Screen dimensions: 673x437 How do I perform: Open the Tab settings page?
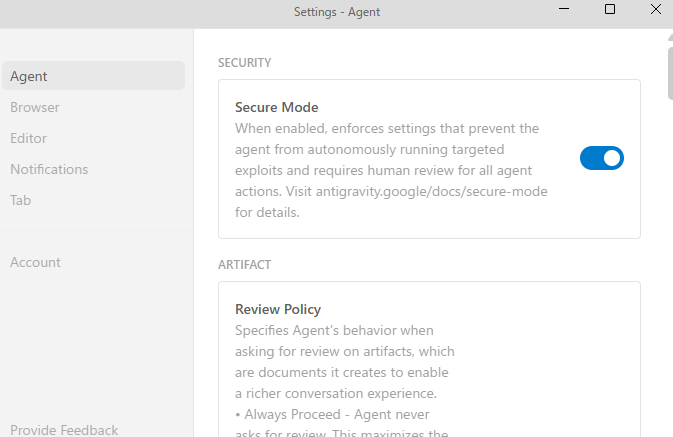[21, 200]
